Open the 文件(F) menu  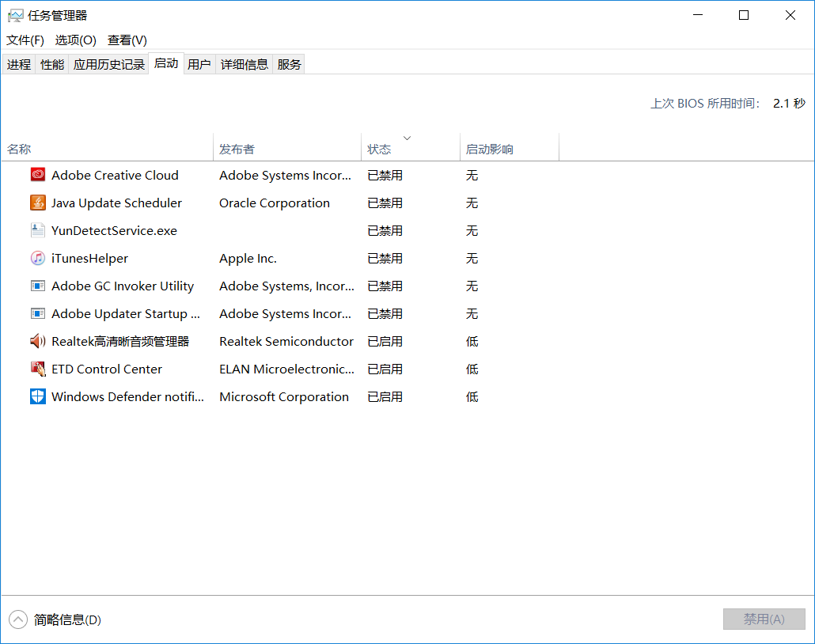click(x=25, y=40)
